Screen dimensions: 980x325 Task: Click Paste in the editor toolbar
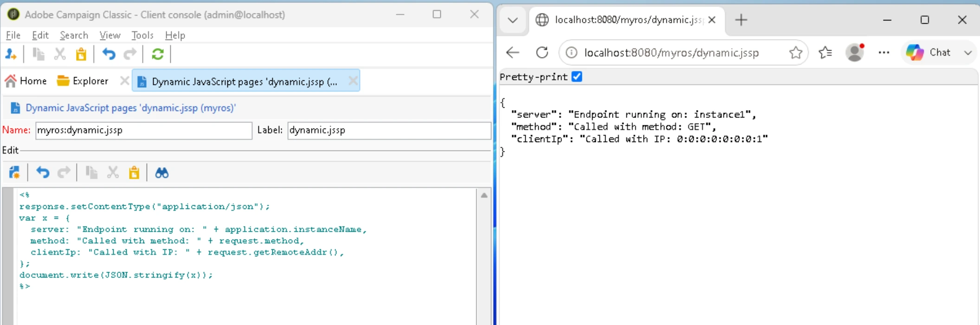point(134,173)
